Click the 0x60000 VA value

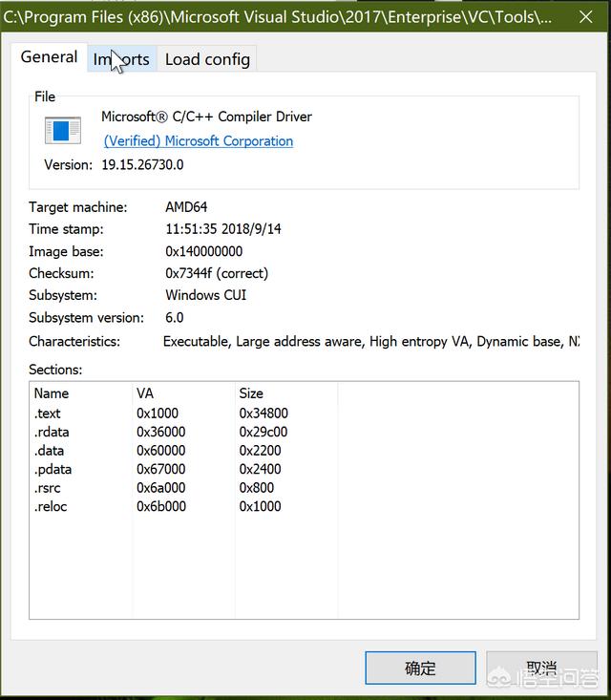point(160,451)
